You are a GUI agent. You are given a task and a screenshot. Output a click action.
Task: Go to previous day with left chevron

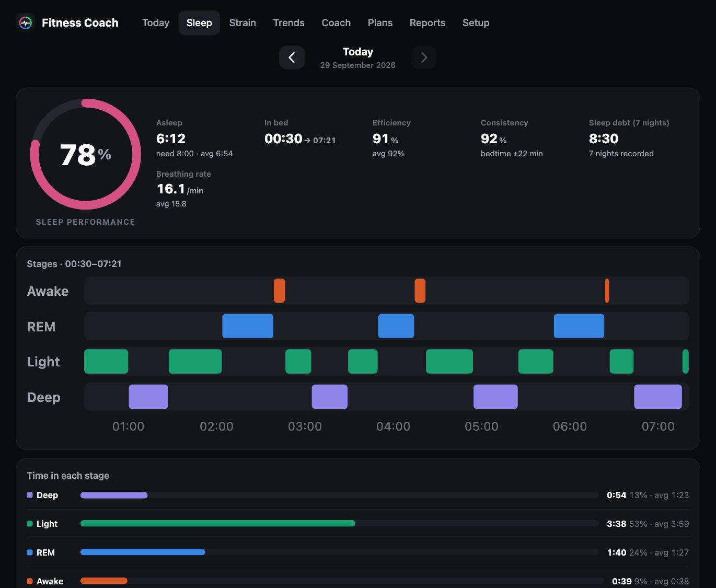click(292, 57)
